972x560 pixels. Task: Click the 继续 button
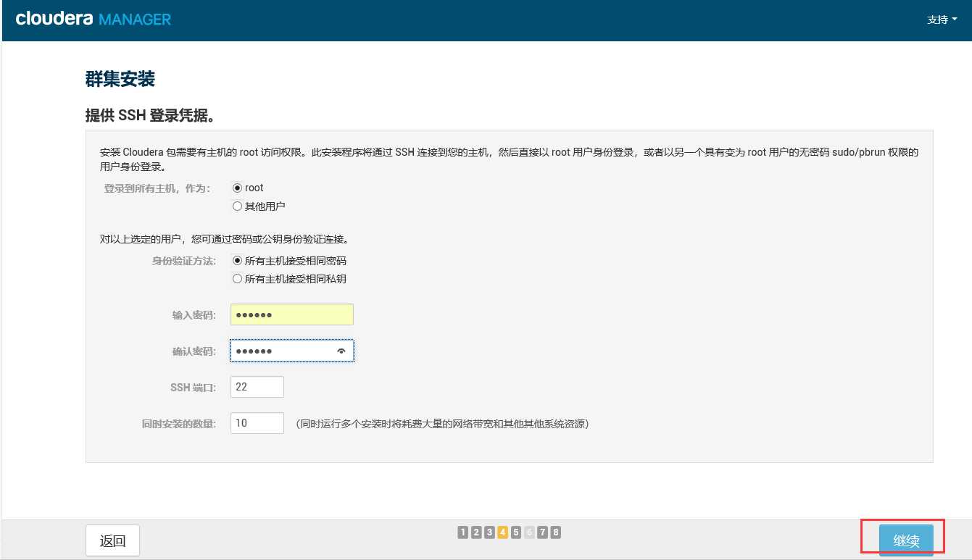tap(906, 540)
